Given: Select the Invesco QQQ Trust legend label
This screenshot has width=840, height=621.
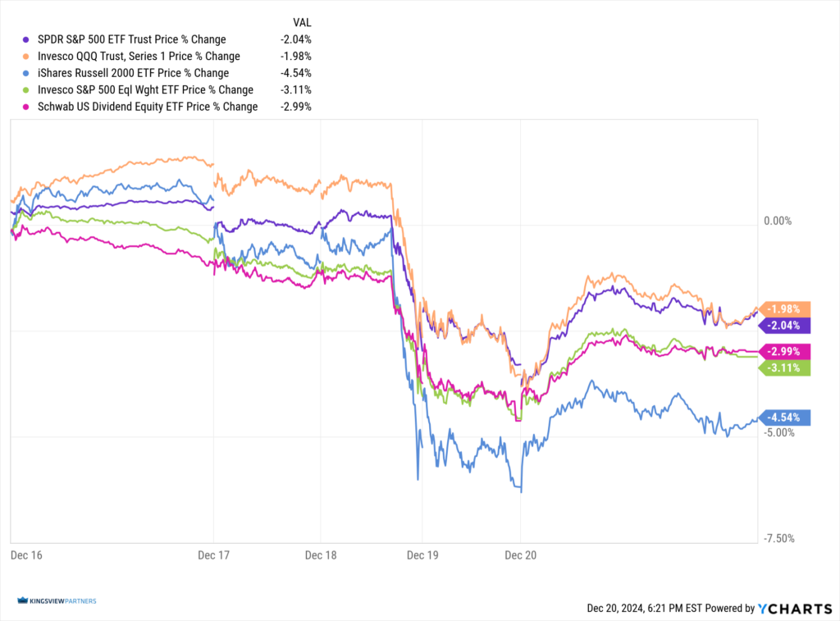Looking at the screenshot, I should (134, 57).
